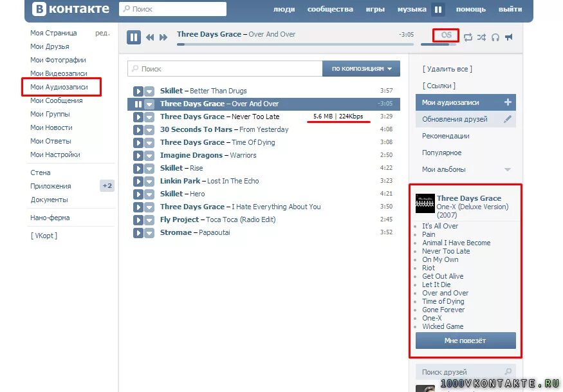Image resolution: width=563 pixels, height=392 pixels.
Task: Click plus icon on Мои аудиозаписи tab
Action: (508, 102)
